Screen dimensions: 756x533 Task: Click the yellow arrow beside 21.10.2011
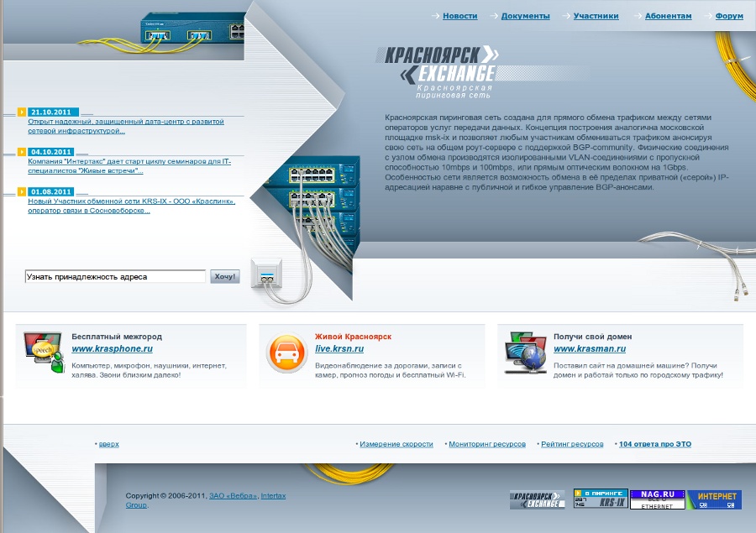(x=22, y=112)
